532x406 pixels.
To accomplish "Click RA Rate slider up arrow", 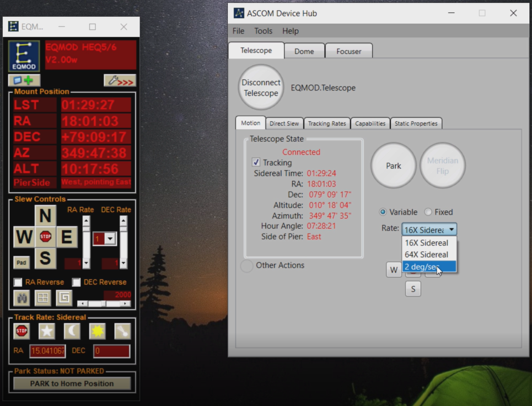I will pos(86,221).
